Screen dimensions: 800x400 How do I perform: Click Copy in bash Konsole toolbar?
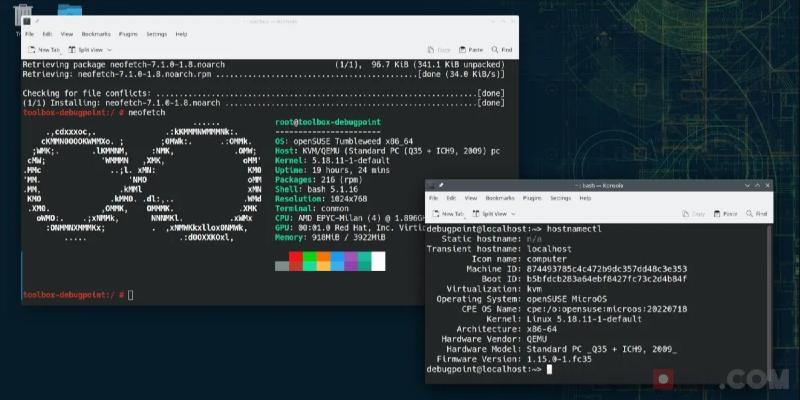point(694,214)
